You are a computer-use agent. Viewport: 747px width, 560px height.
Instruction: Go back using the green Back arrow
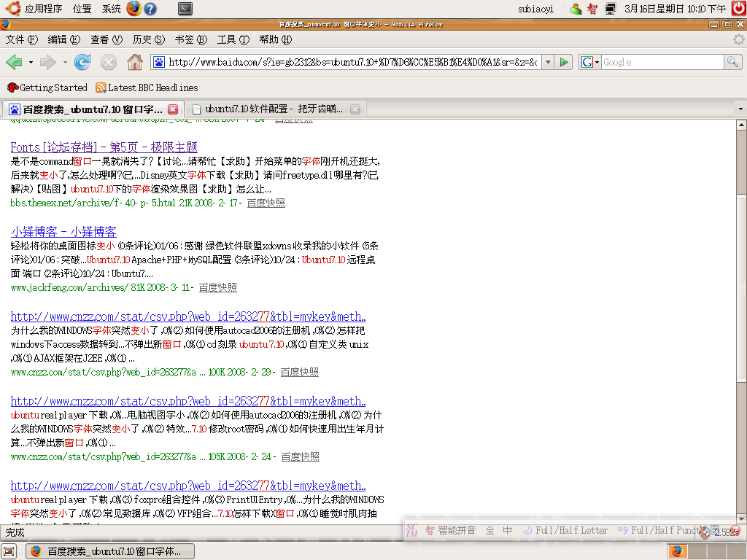(15, 62)
